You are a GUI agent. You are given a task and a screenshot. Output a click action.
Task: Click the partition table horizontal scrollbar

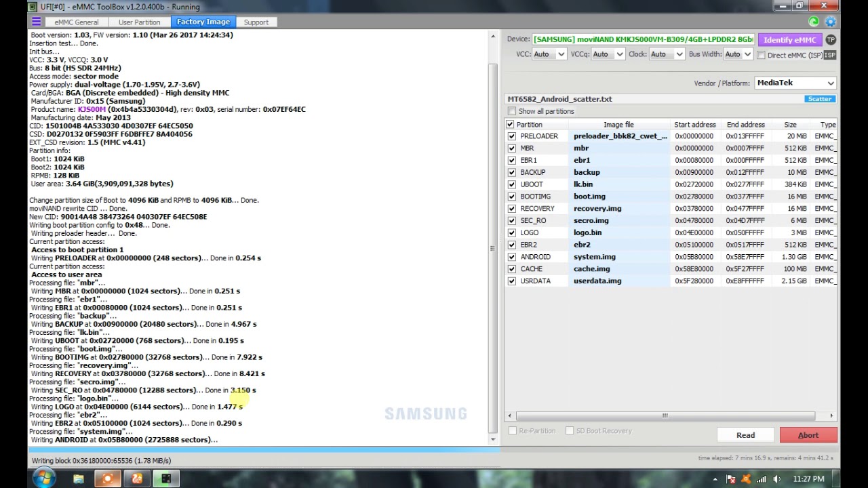coord(665,415)
